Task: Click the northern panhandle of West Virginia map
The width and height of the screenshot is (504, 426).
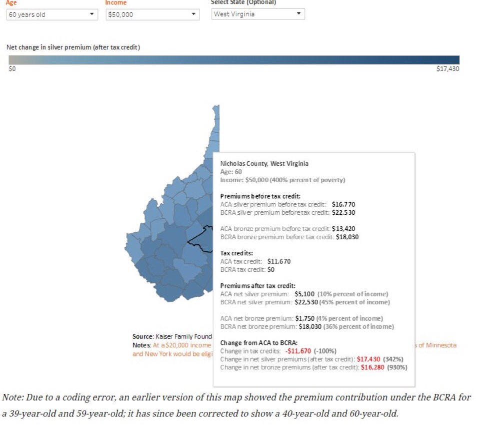Action: [214, 129]
